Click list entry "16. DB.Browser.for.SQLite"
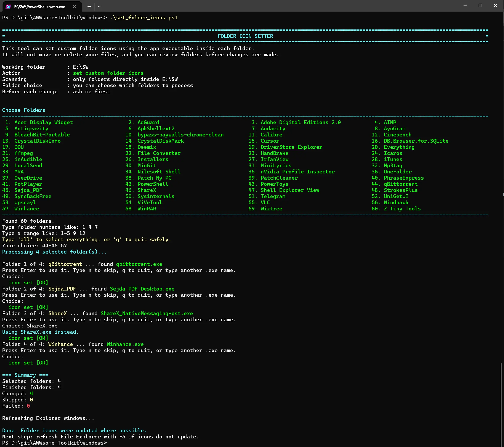 point(410,141)
